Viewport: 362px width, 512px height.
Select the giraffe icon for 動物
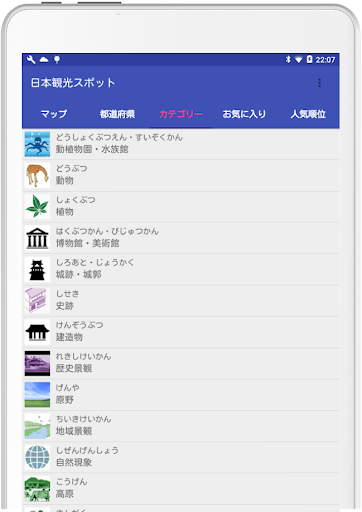pyautogui.click(x=37, y=176)
